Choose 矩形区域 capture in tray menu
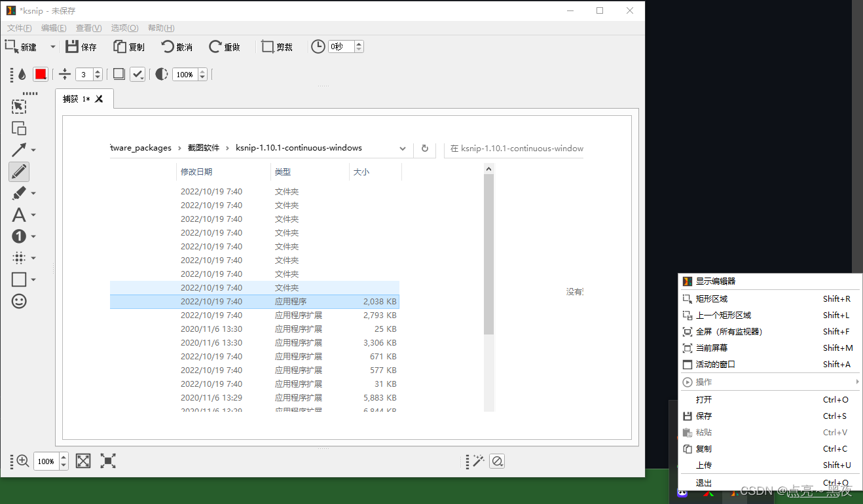Image resolution: width=863 pixels, height=504 pixels. pos(769,298)
